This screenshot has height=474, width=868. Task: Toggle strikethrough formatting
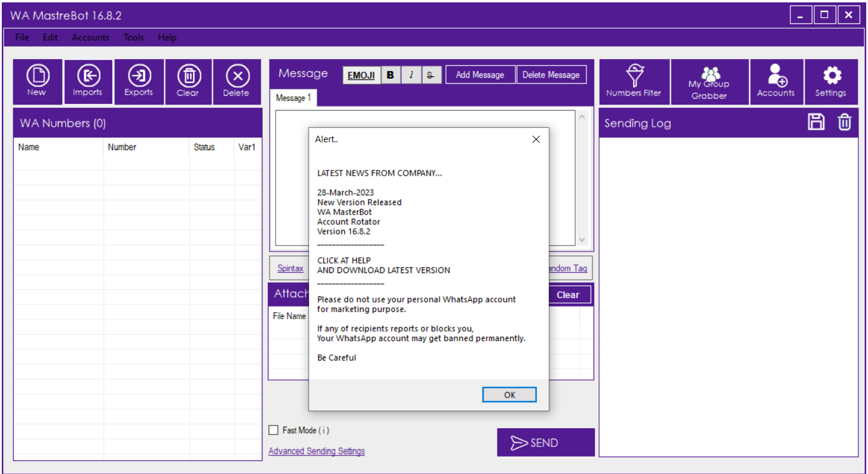(431, 75)
